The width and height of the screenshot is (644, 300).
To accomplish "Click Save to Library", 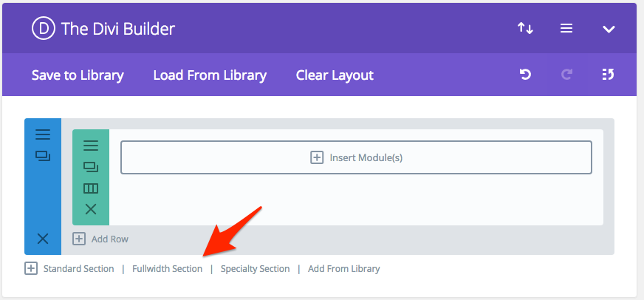I will point(78,75).
